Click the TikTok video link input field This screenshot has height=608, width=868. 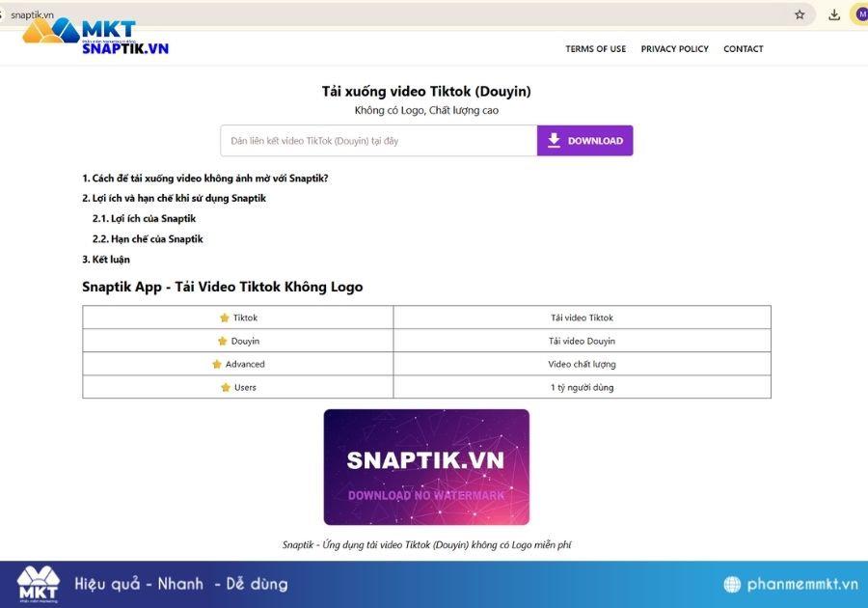tap(376, 140)
